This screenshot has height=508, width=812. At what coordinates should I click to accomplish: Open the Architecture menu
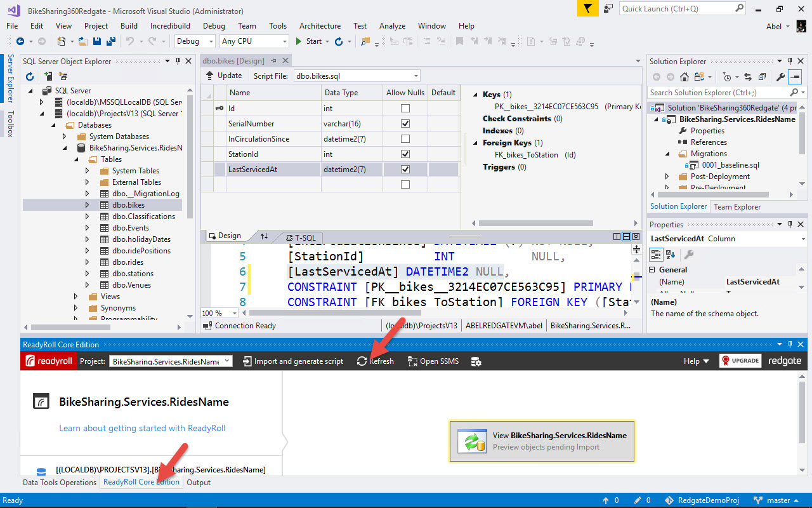coord(320,26)
